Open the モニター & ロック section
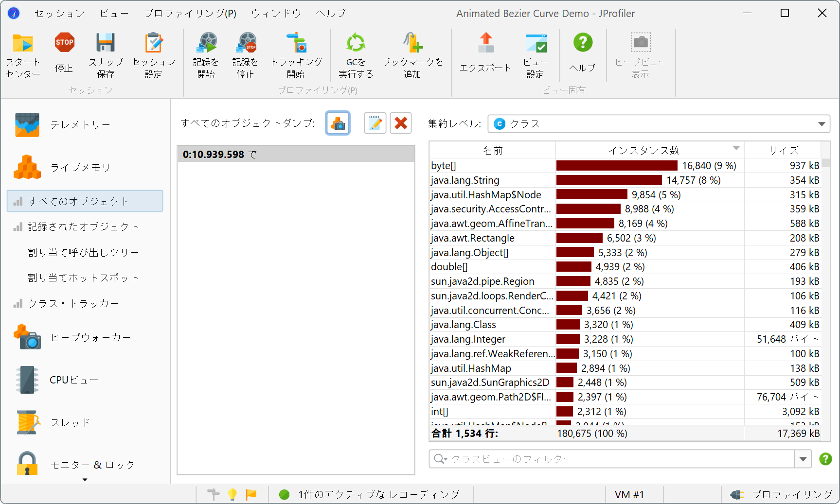Viewport: 840px width, 504px height. click(x=85, y=465)
